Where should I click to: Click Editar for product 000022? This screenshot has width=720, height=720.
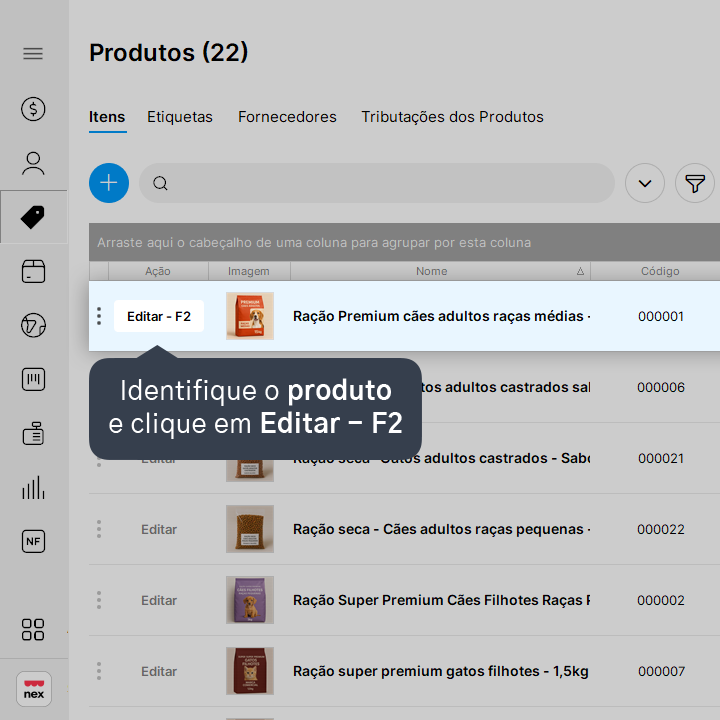point(159,529)
